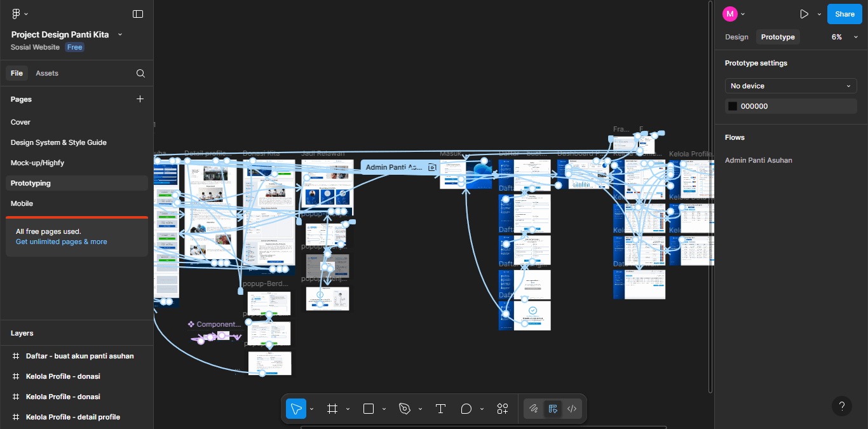Image resolution: width=868 pixels, height=429 pixels.
Task: Click the Share button
Action: [x=844, y=13]
